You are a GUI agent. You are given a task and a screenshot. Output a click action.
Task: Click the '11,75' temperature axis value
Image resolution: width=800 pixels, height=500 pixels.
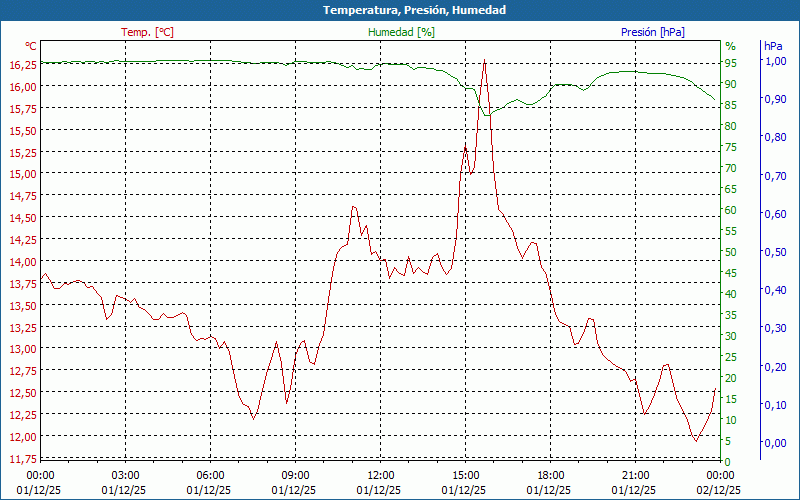click(23, 459)
